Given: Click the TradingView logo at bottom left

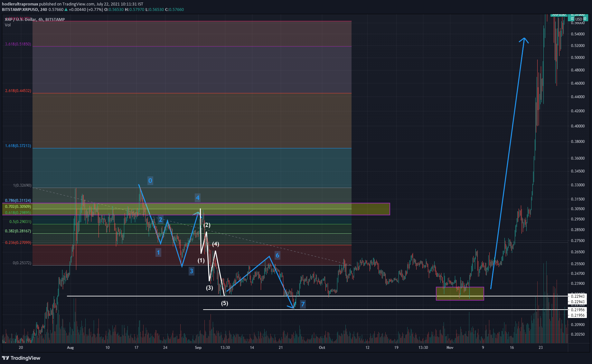Looking at the screenshot, I should click(x=21, y=358).
